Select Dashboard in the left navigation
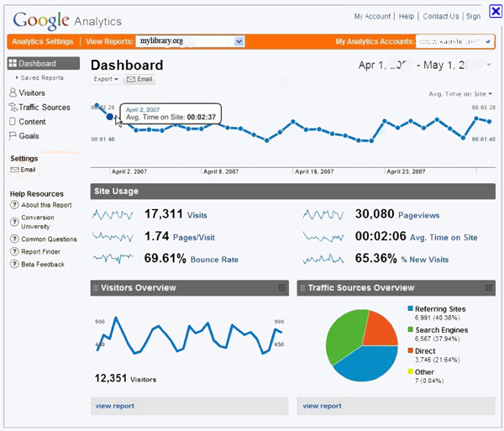The width and height of the screenshot is (504, 431). coord(44,64)
